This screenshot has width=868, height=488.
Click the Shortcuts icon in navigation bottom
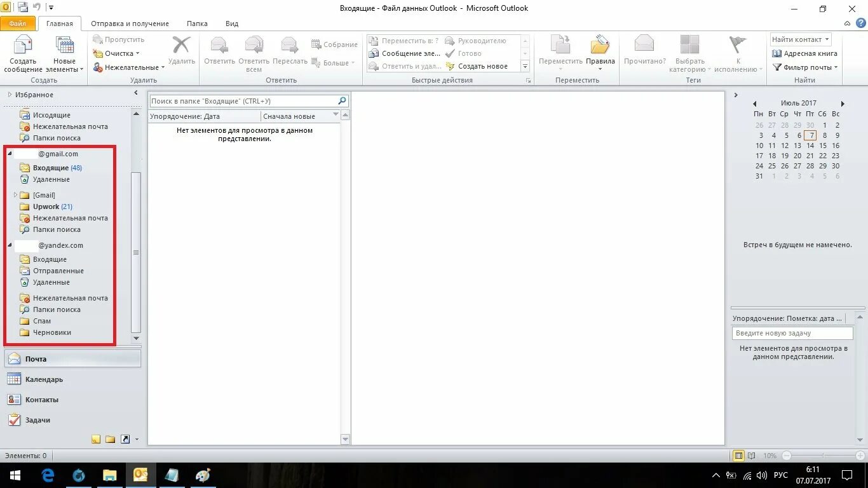125,439
